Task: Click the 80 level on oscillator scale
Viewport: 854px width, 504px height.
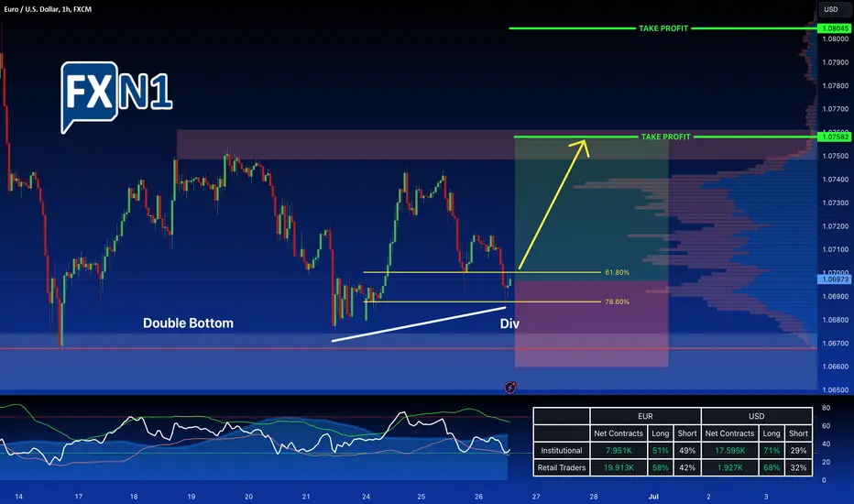Action: [827, 408]
